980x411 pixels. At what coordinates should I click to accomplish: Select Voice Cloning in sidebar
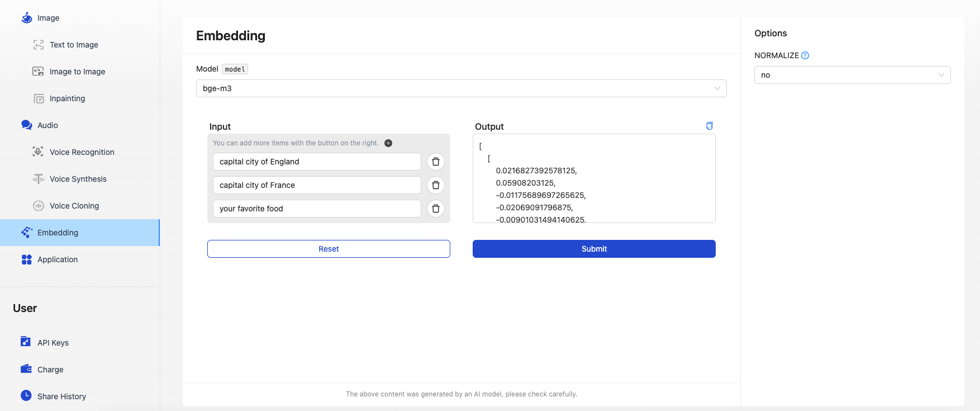coord(74,206)
